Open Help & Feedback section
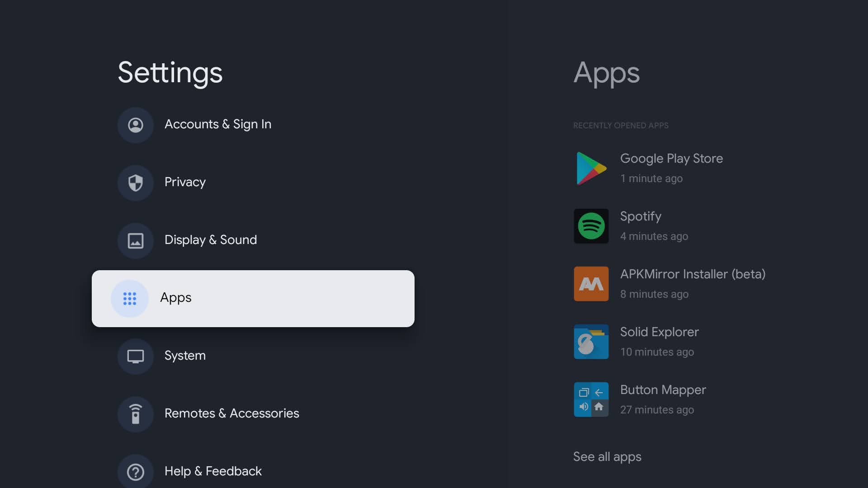Screen dimensions: 868x488 [213, 471]
